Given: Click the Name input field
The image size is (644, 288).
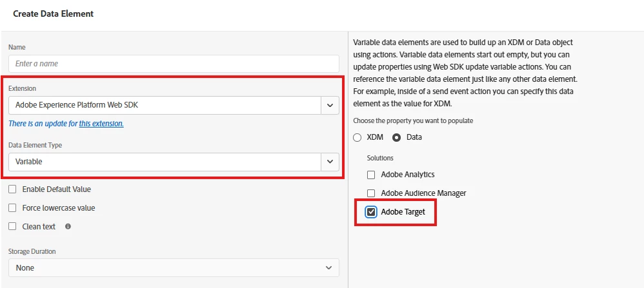Looking at the screenshot, I should coord(174,64).
